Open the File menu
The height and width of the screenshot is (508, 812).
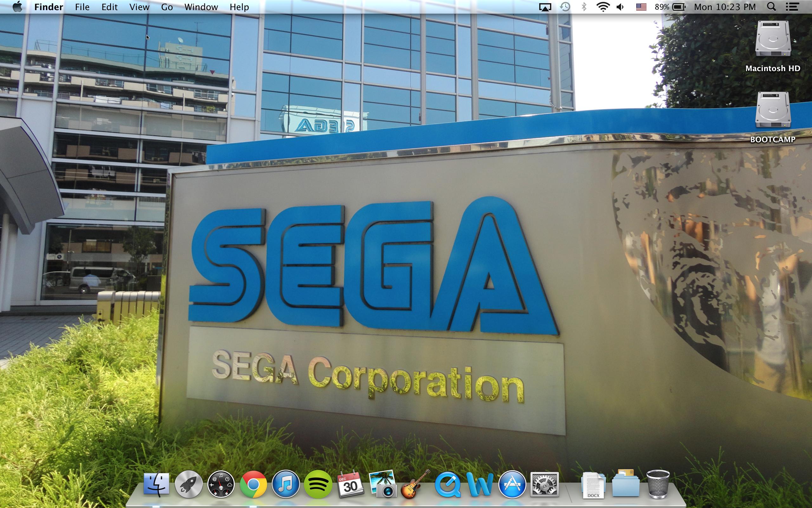82,7
